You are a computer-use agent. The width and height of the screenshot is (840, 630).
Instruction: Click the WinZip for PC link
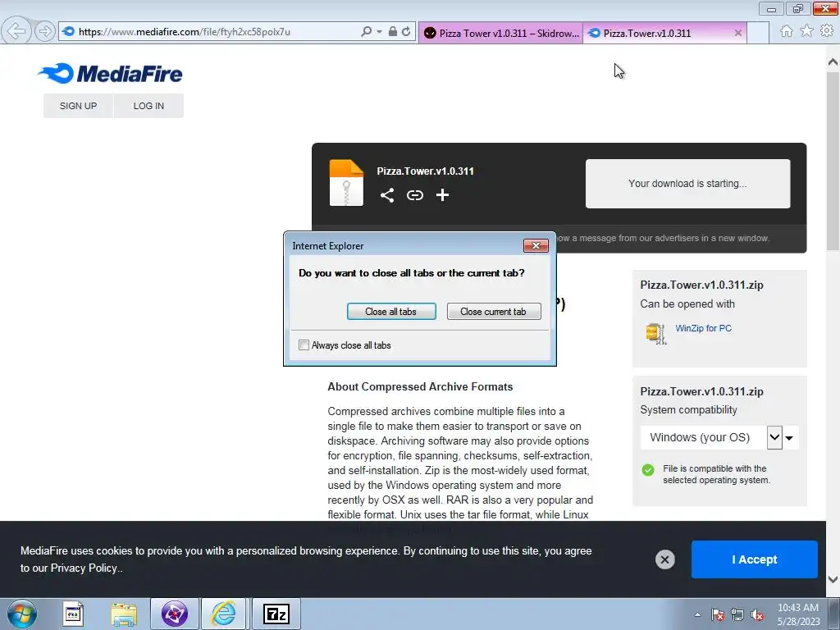(x=703, y=328)
